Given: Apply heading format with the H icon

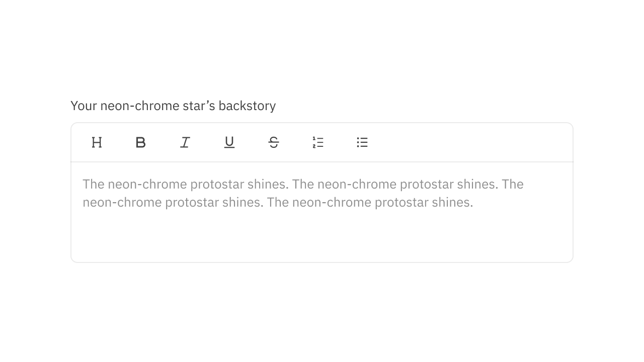Looking at the screenshot, I should coord(97,142).
